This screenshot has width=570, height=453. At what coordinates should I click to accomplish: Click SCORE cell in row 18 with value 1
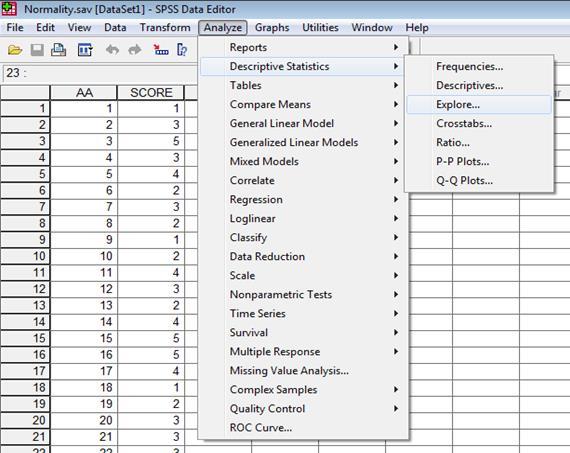(x=151, y=387)
